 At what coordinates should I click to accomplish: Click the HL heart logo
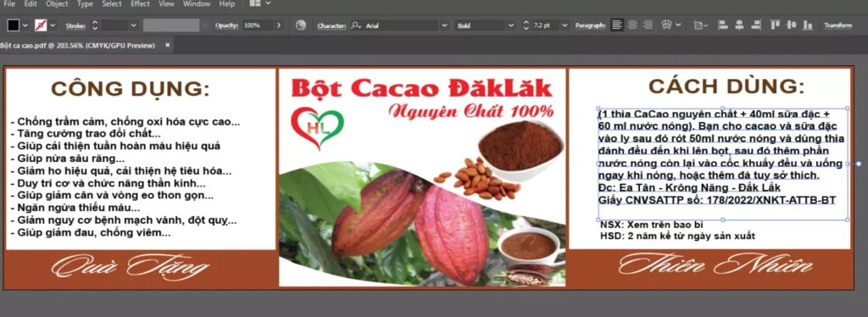coord(317,128)
